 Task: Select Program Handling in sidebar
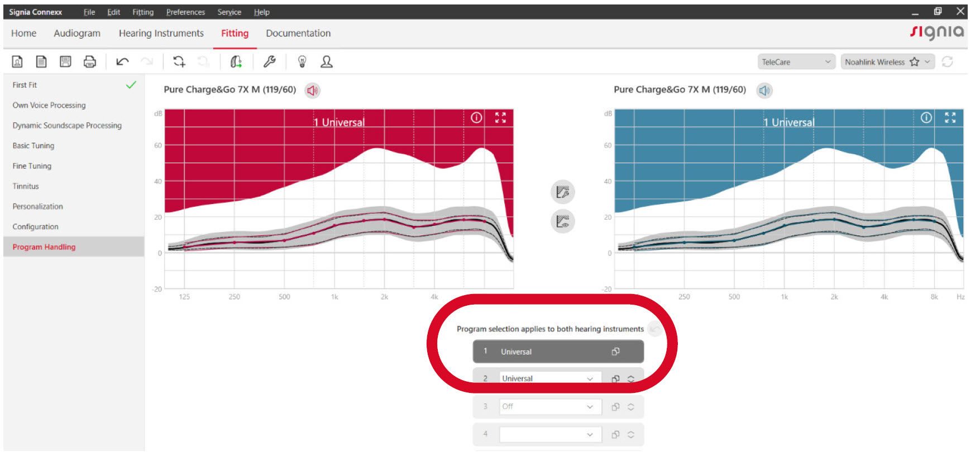(74, 246)
